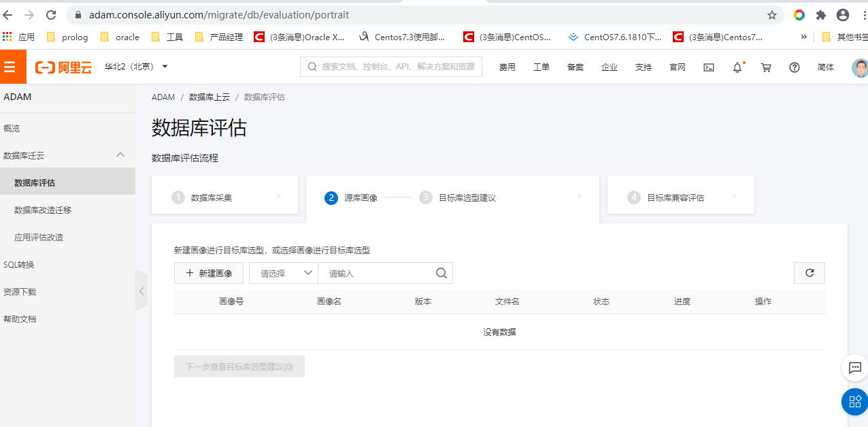The width and height of the screenshot is (868, 427).
Task: Open 官网 in the top navigation
Action: click(678, 67)
